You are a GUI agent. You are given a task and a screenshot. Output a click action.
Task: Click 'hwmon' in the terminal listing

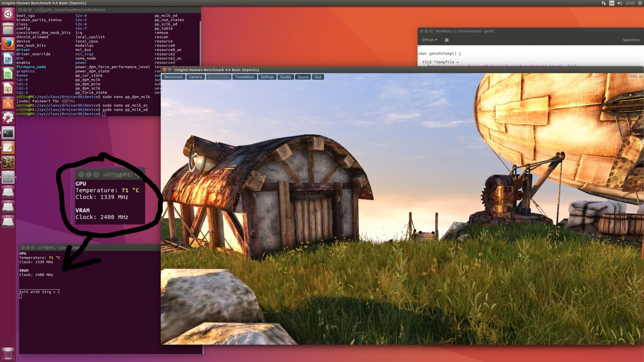pos(22,75)
